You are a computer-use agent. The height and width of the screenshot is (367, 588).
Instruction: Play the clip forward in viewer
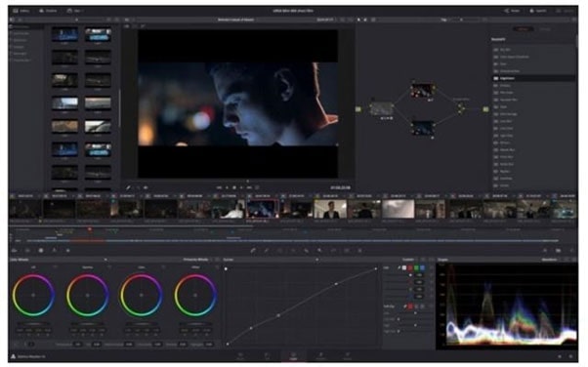coord(242,187)
